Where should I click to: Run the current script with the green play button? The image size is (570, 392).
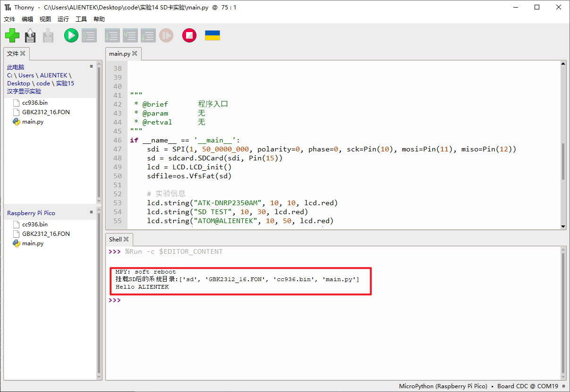[x=71, y=35]
